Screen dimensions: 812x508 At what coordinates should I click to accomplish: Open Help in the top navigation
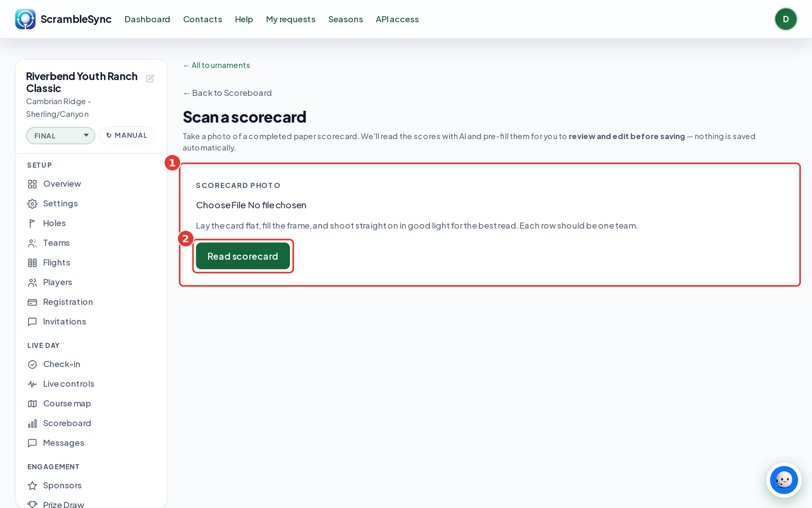244,19
